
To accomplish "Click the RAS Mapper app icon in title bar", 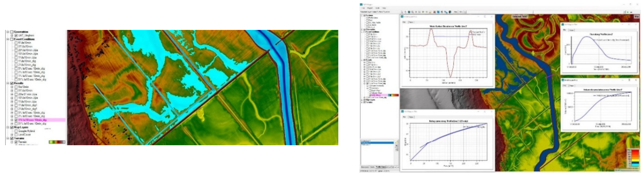I will point(361,4).
